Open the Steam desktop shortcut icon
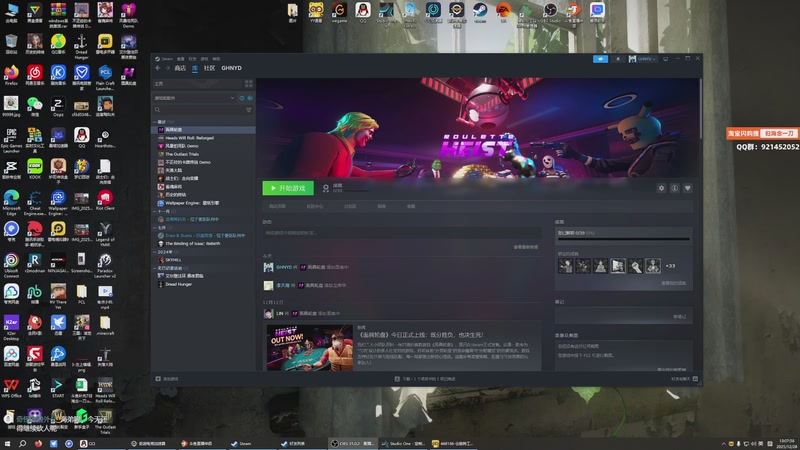The width and height of the screenshot is (800, 450). tap(480, 12)
